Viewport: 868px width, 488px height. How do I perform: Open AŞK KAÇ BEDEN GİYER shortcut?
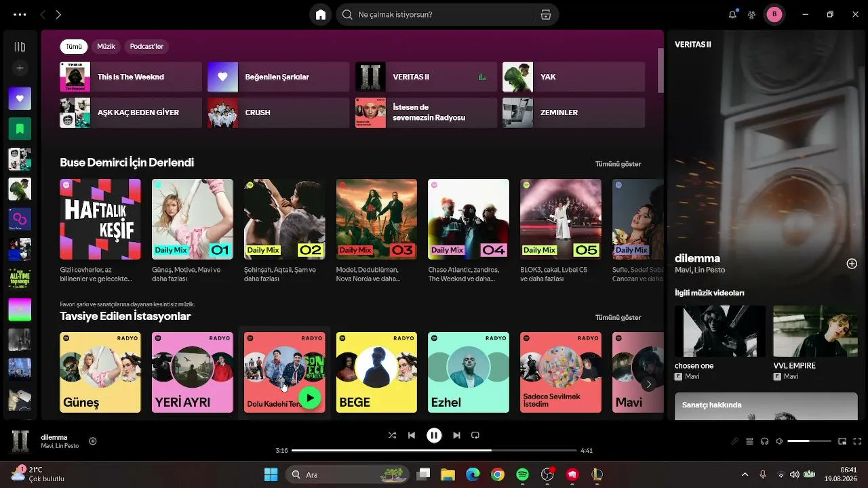(x=131, y=113)
